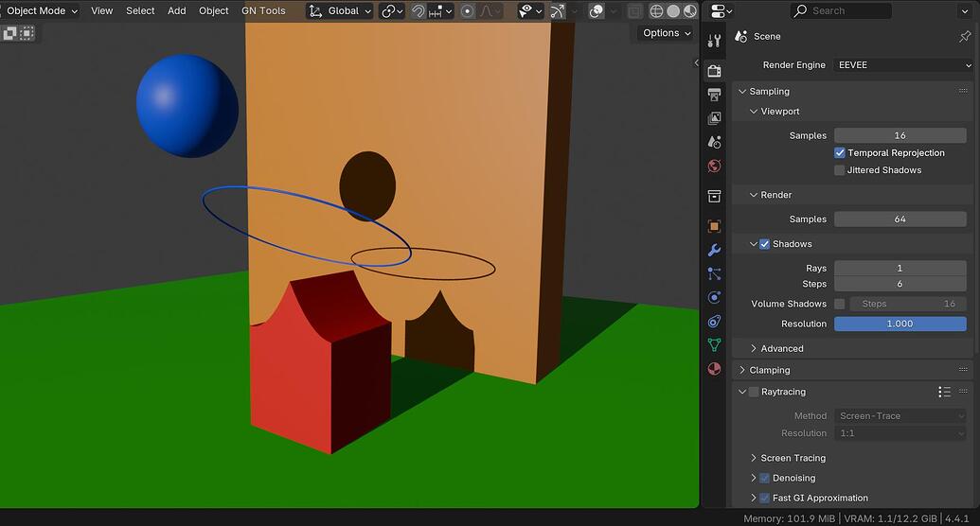Open selectability and visibility dropdown

coord(530,10)
